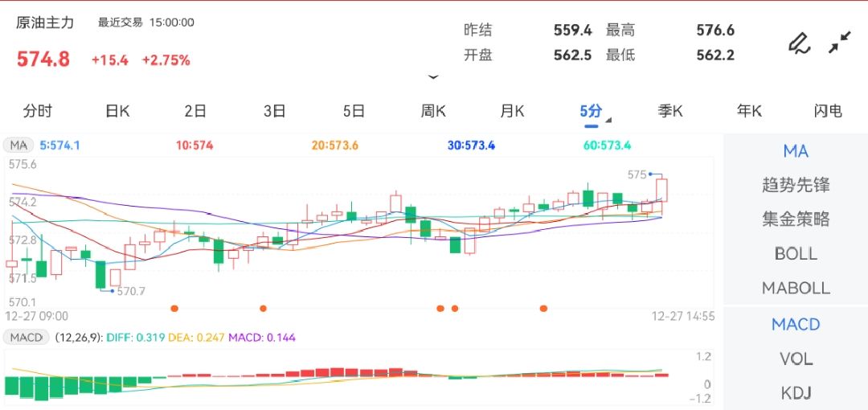
Task: Click the collapse fullscreen arrows icon
Action: 840,43
